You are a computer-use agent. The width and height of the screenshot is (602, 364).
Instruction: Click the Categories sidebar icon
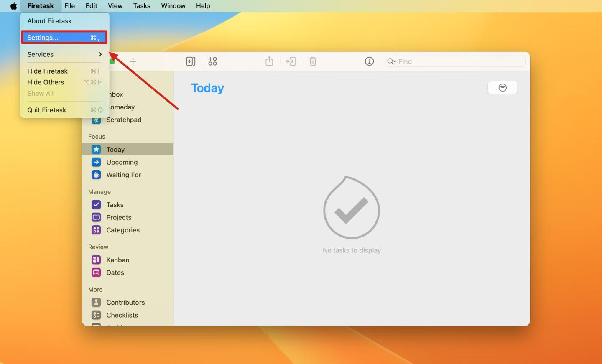96,230
